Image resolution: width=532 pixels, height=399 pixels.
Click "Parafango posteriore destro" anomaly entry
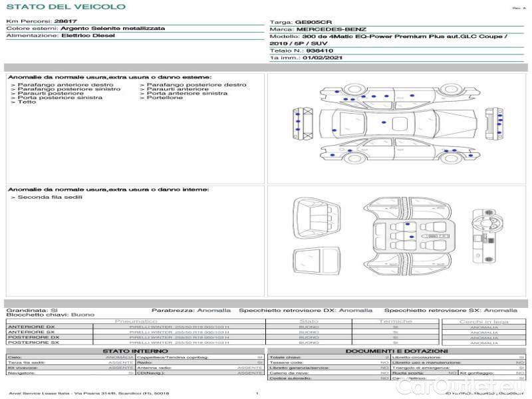(x=196, y=85)
